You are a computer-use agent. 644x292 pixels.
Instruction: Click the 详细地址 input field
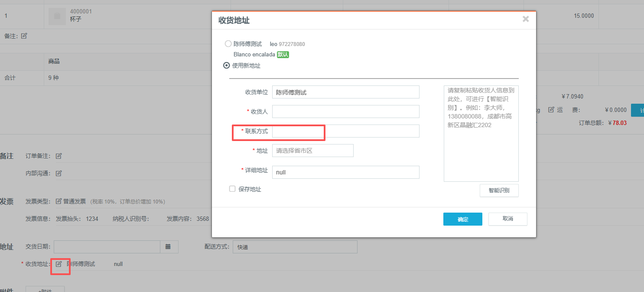click(346, 172)
